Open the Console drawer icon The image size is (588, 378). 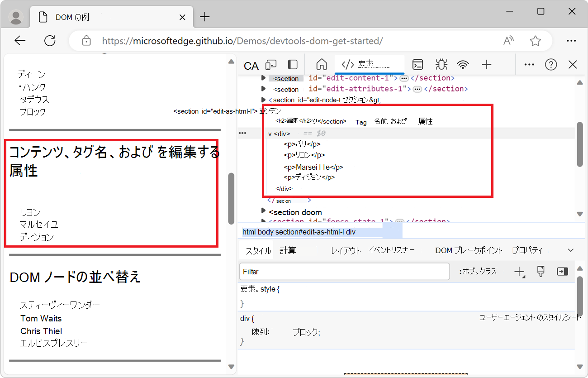pos(417,65)
